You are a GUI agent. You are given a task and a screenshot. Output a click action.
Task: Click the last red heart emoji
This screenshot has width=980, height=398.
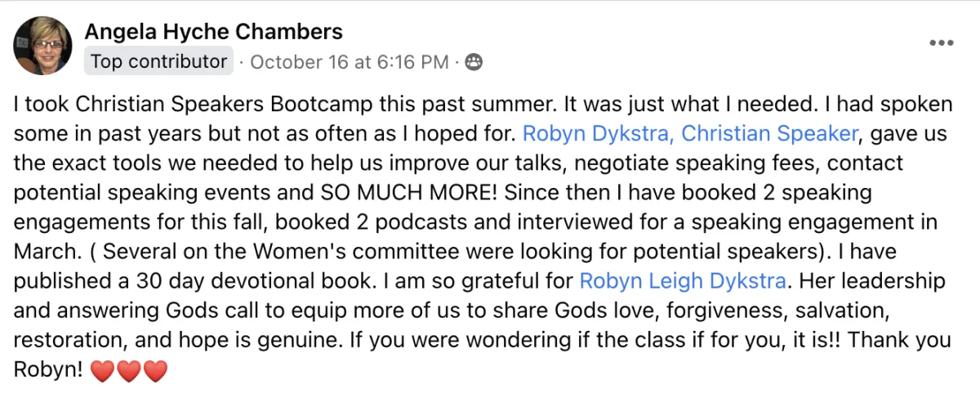tap(155, 372)
